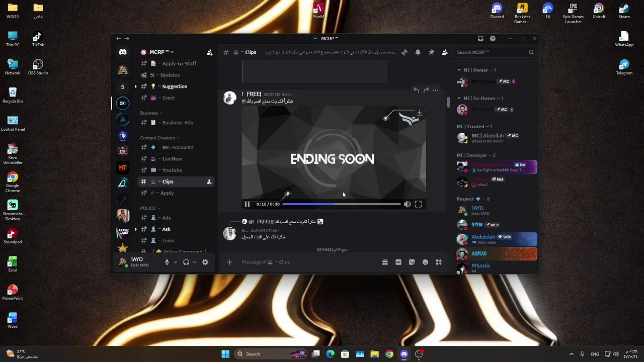Image resolution: width=644 pixels, height=362 pixels.
Task: Toggle microphone mute in user panel
Action: point(167,262)
